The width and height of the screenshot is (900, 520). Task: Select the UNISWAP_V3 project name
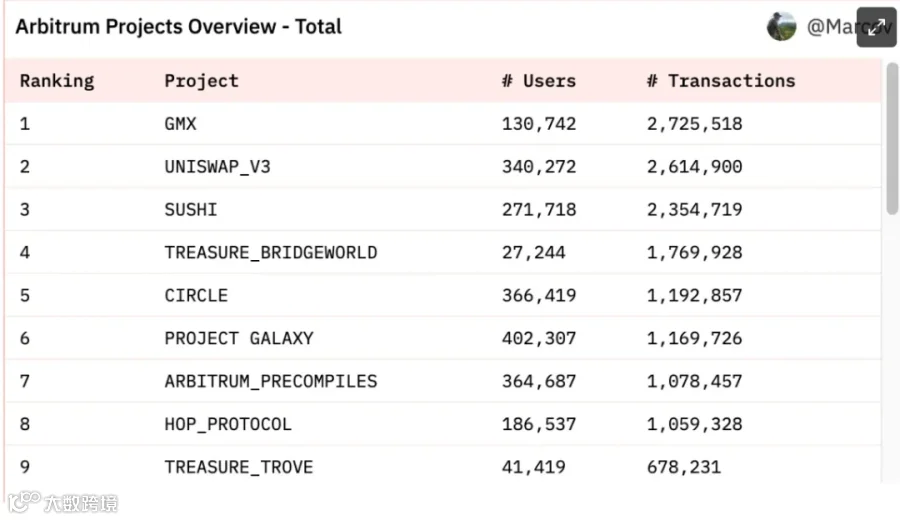(x=217, y=167)
